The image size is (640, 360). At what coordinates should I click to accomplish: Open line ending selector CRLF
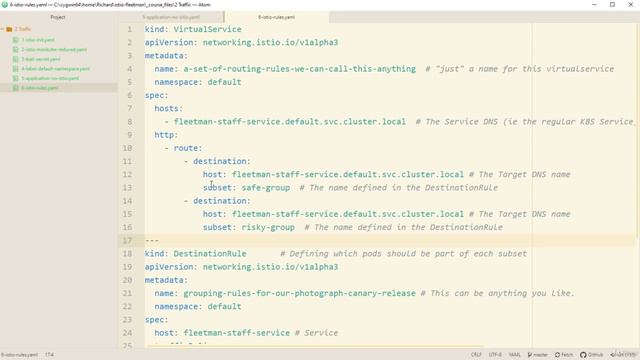(476, 355)
